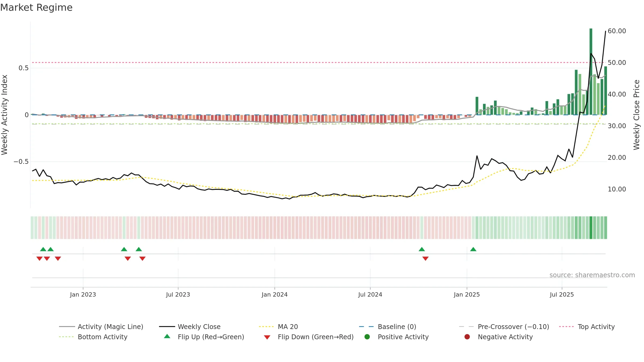Click the 60.00 price axis label
This screenshot has height=362, width=644.
(x=617, y=31)
